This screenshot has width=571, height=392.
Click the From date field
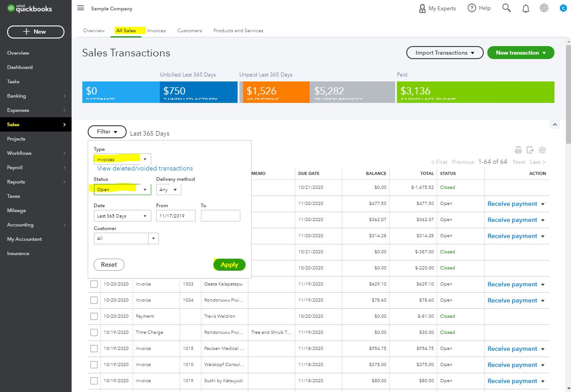coord(176,216)
